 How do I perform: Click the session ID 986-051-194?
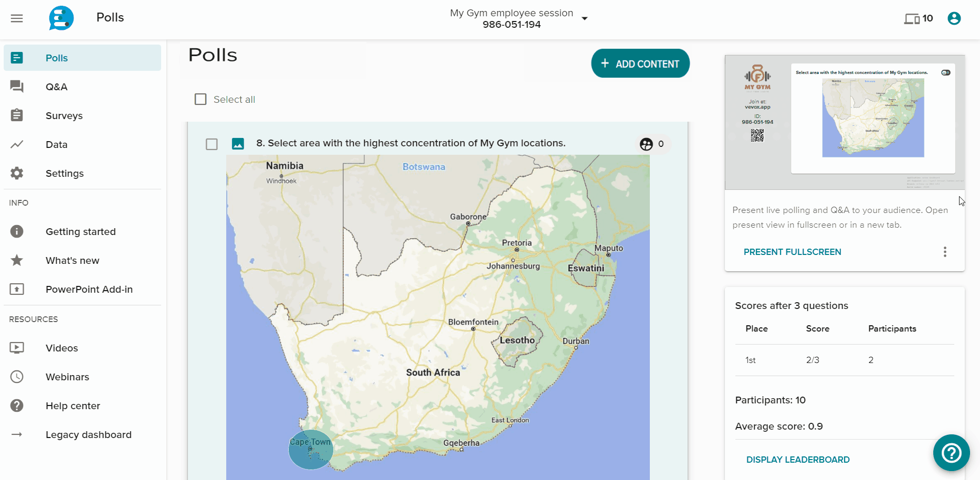(x=511, y=25)
